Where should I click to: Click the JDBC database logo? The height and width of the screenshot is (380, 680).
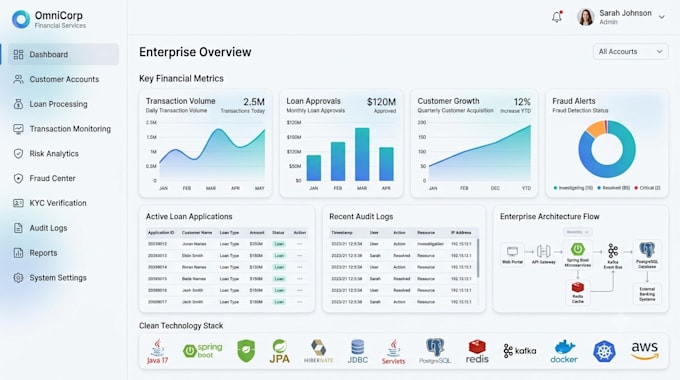pyautogui.click(x=358, y=351)
